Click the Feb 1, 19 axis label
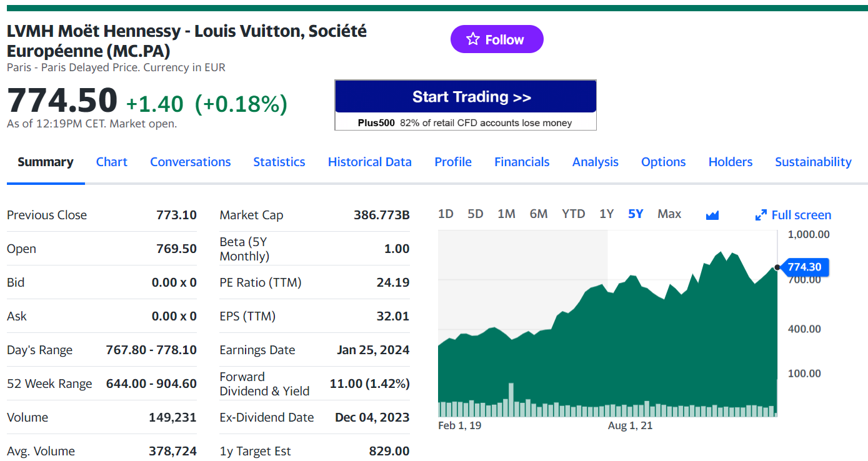 pyautogui.click(x=460, y=426)
